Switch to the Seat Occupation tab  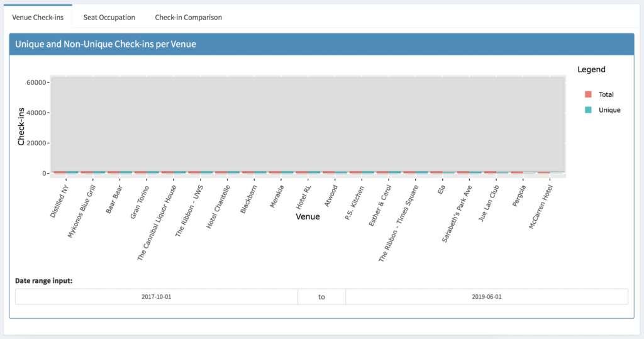click(x=109, y=17)
